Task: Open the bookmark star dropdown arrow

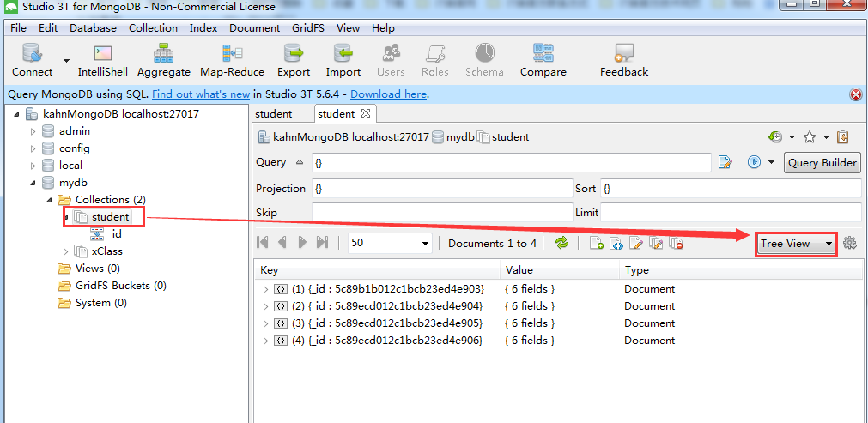Action: pos(826,137)
